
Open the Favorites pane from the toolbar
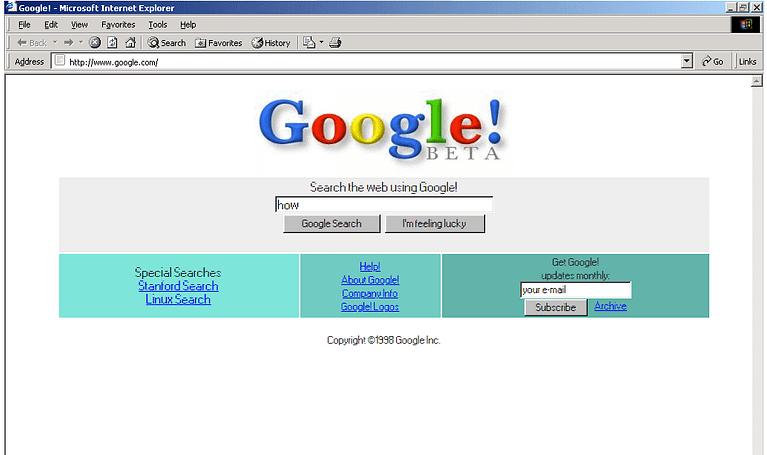click(x=218, y=43)
